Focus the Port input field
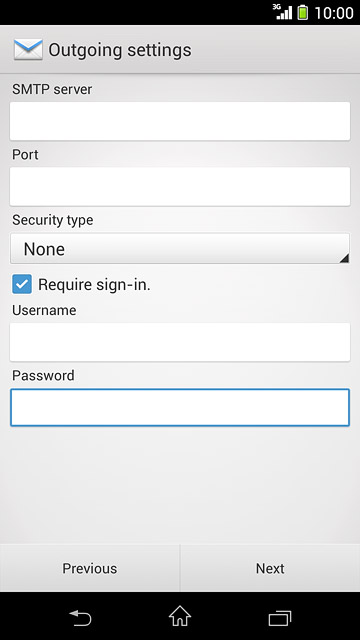Image resolution: width=360 pixels, height=640 pixels. (x=180, y=187)
